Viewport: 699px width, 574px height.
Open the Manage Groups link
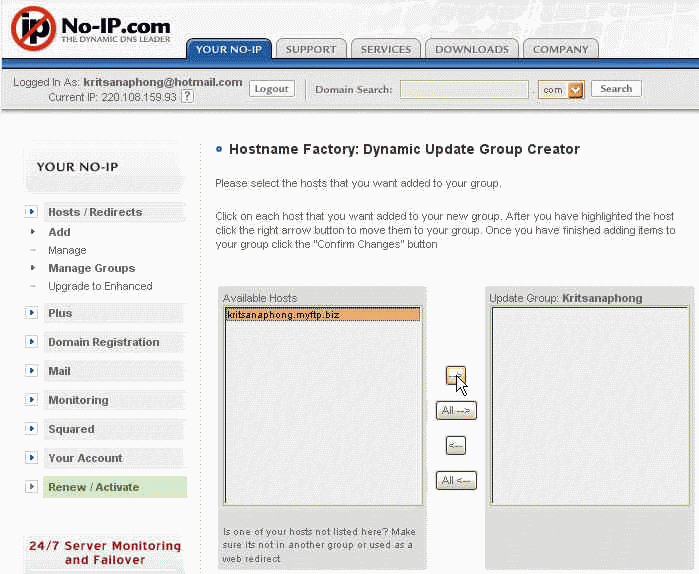coord(92,268)
